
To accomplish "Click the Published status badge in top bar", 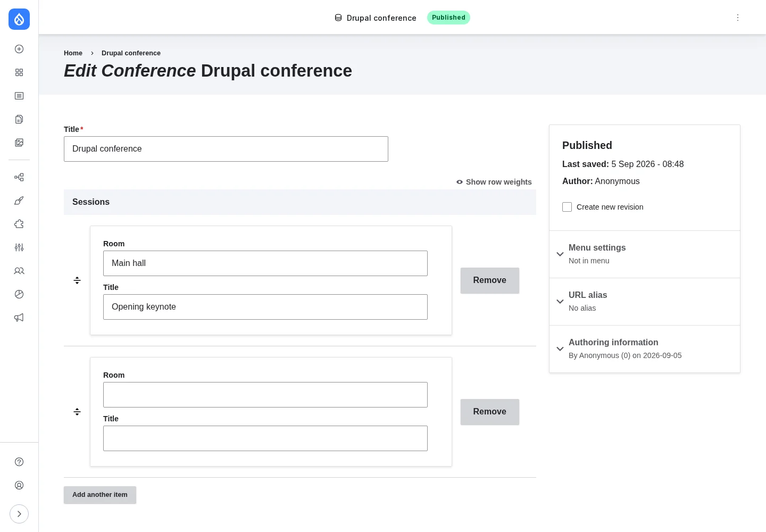I will [448, 18].
